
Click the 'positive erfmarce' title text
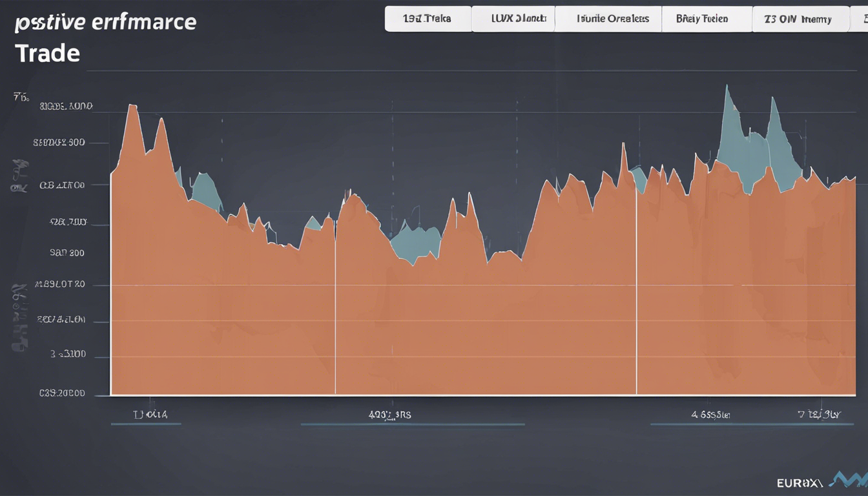105,22
